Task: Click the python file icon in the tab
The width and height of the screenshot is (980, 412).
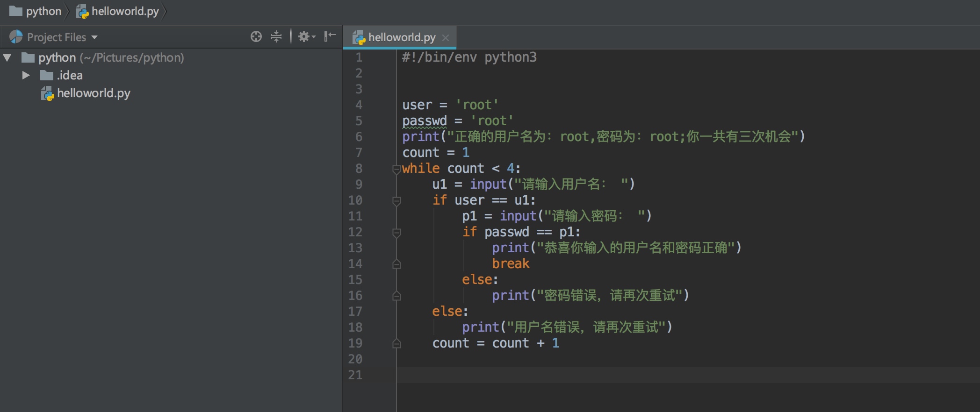Action: click(359, 37)
